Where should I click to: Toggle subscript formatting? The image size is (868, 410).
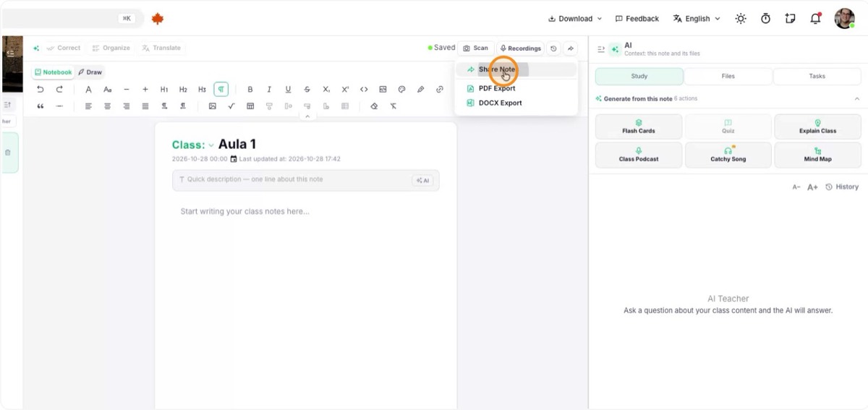click(x=326, y=90)
